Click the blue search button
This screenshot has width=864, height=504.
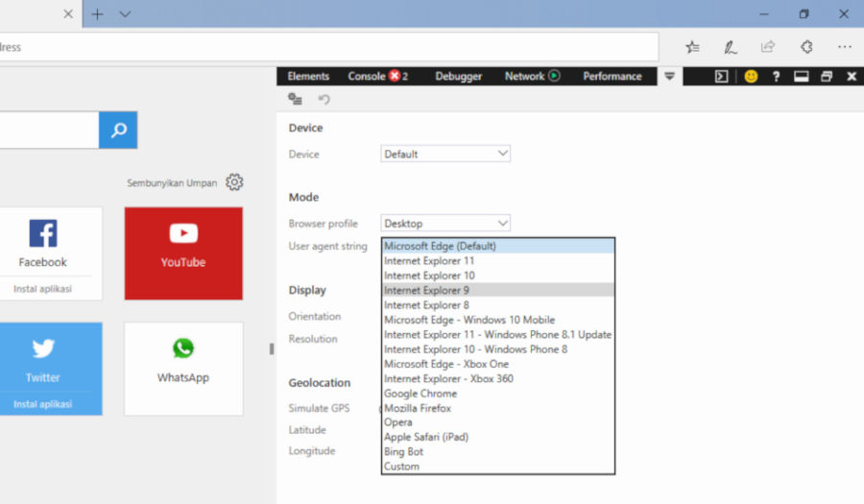118,130
